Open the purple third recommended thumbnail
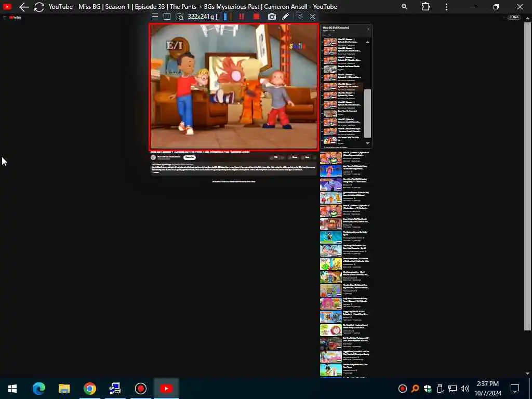Image resolution: width=532 pixels, height=399 pixels. [x=331, y=184]
